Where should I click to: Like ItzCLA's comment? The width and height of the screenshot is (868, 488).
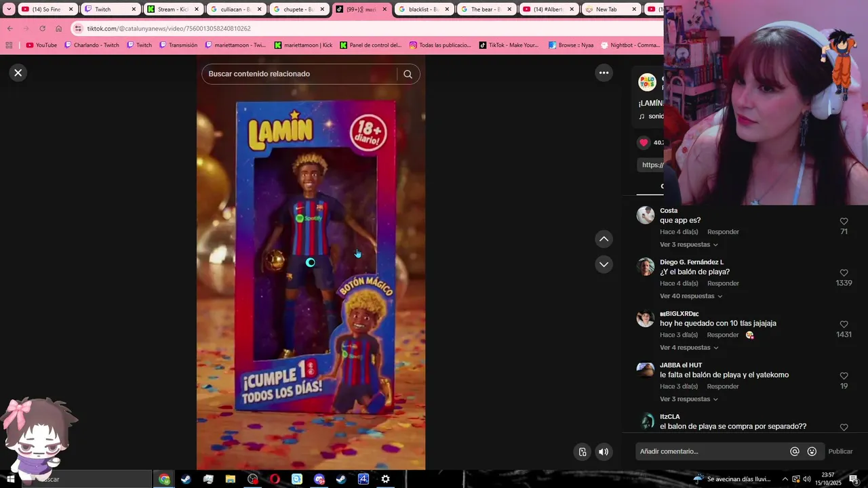point(844,427)
